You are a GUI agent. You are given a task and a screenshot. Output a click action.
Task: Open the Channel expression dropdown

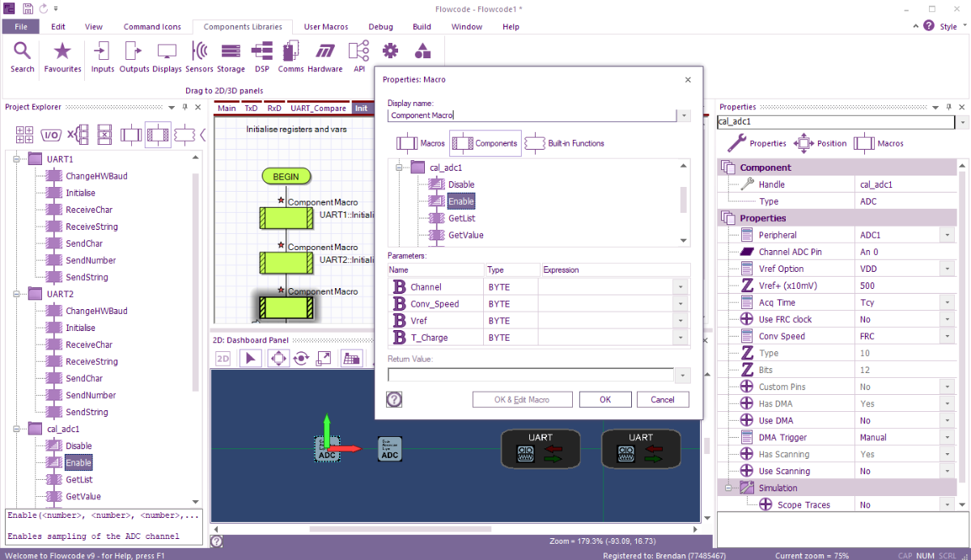pos(681,287)
